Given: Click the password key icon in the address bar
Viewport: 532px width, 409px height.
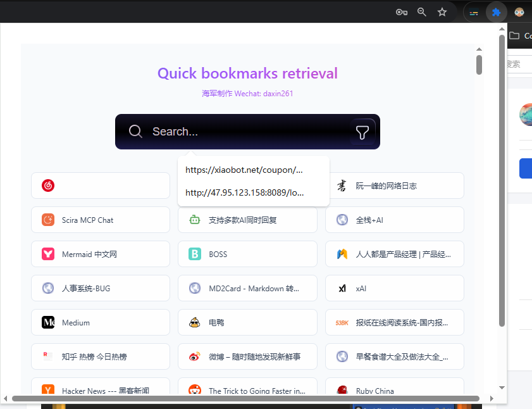Looking at the screenshot, I should 402,13.
